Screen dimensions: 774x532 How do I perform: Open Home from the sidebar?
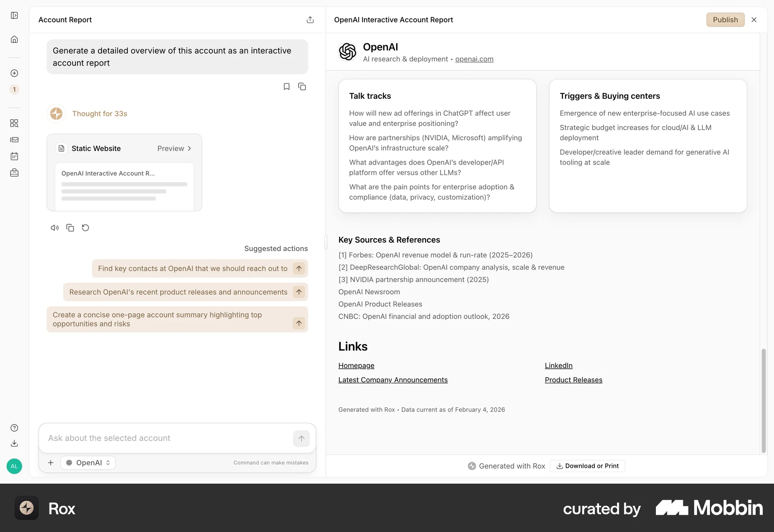click(15, 39)
